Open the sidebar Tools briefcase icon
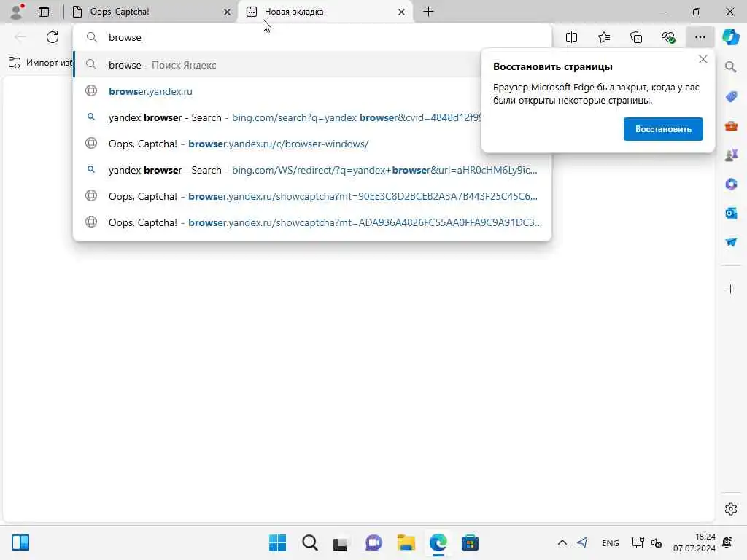747x560 pixels. tap(731, 126)
